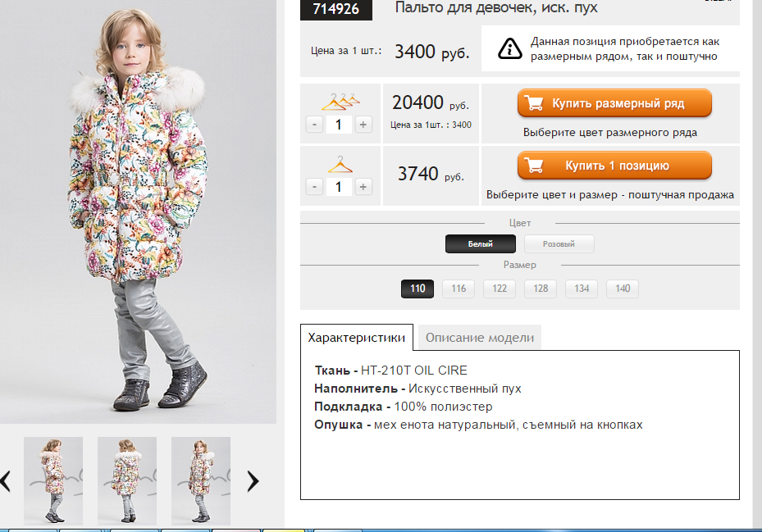Show next thumbnails with right arrow

pyautogui.click(x=253, y=481)
